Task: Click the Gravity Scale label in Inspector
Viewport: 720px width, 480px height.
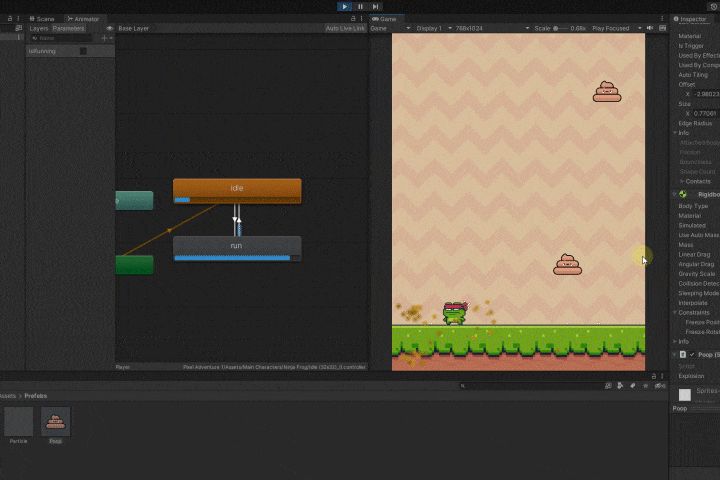Action: 697,274
